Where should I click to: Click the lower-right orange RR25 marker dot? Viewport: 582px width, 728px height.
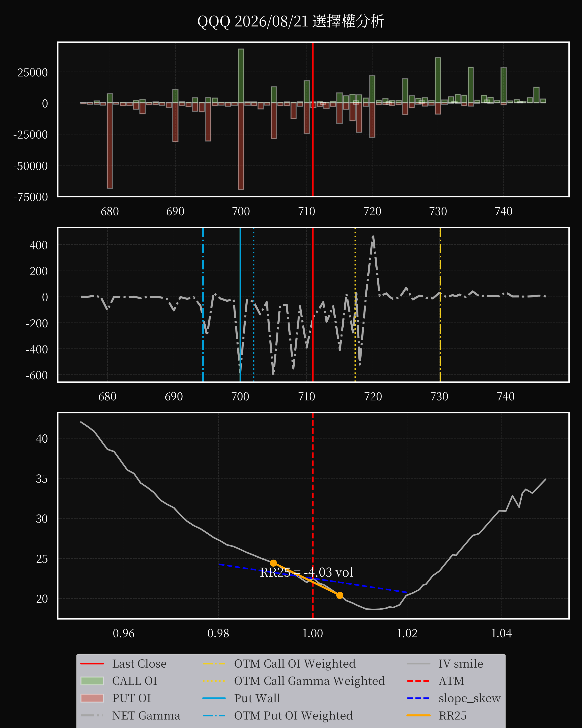(x=340, y=595)
